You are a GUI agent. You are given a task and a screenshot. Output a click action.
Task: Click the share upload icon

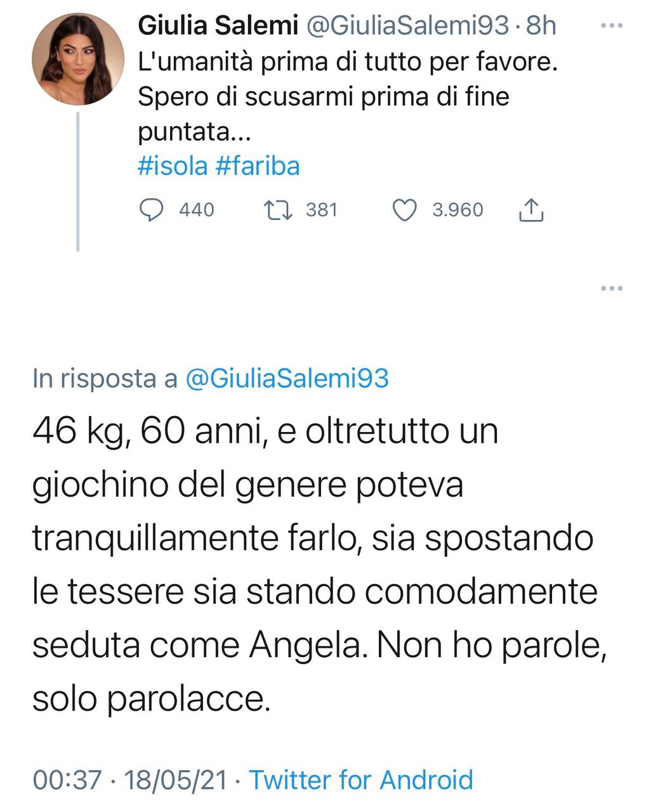pos(531,210)
